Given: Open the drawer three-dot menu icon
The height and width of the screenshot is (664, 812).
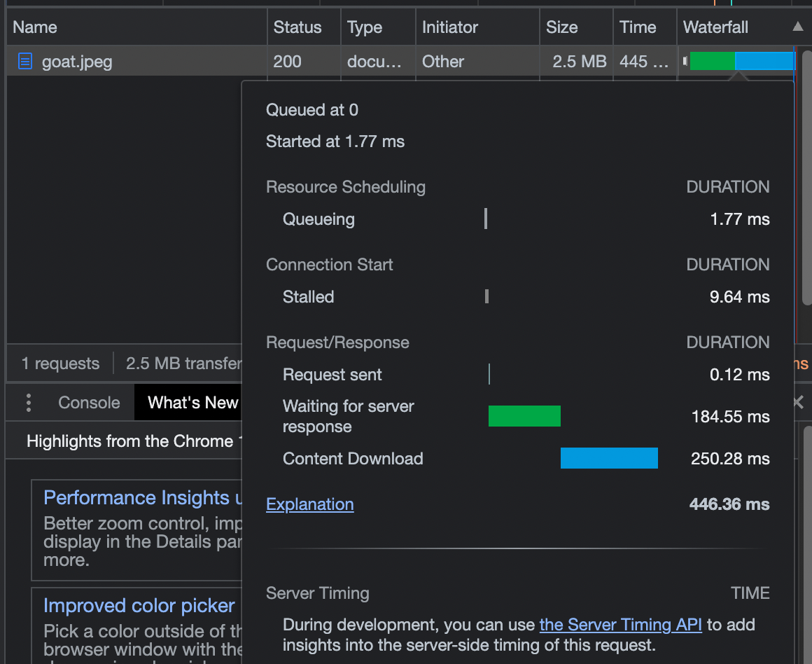Looking at the screenshot, I should (29, 403).
